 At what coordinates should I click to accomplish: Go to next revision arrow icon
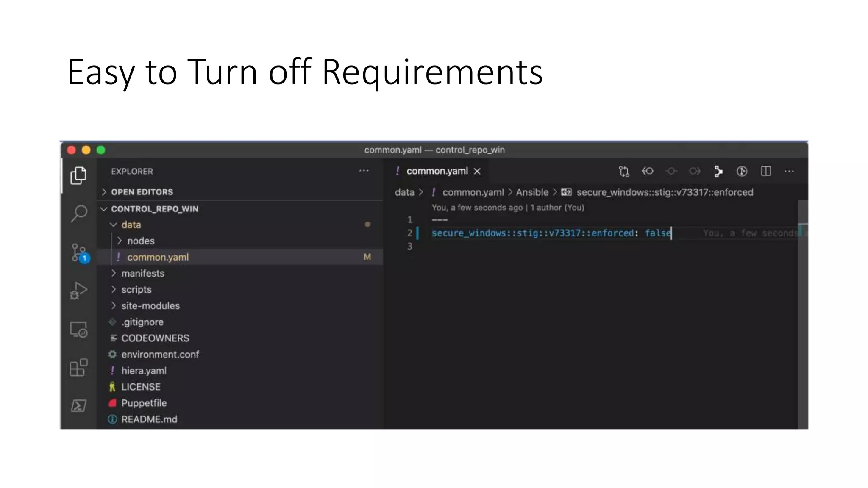pyautogui.click(x=694, y=171)
